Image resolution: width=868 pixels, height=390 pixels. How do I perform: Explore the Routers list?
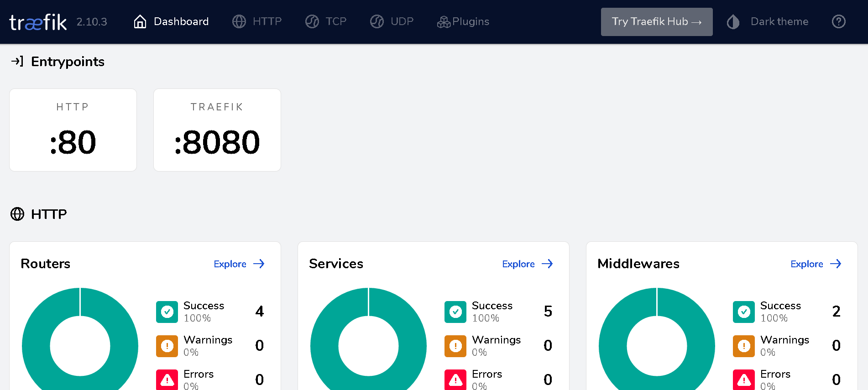pos(239,264)
